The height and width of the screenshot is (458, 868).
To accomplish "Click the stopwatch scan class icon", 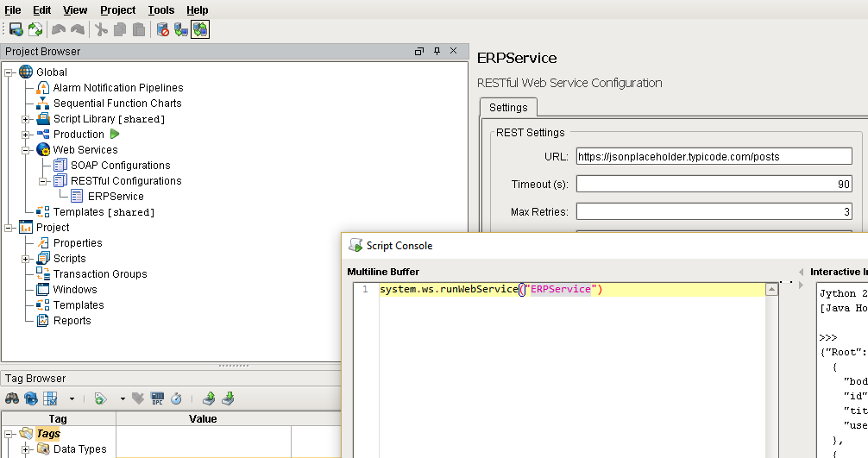I will click(x=176, y=398).
